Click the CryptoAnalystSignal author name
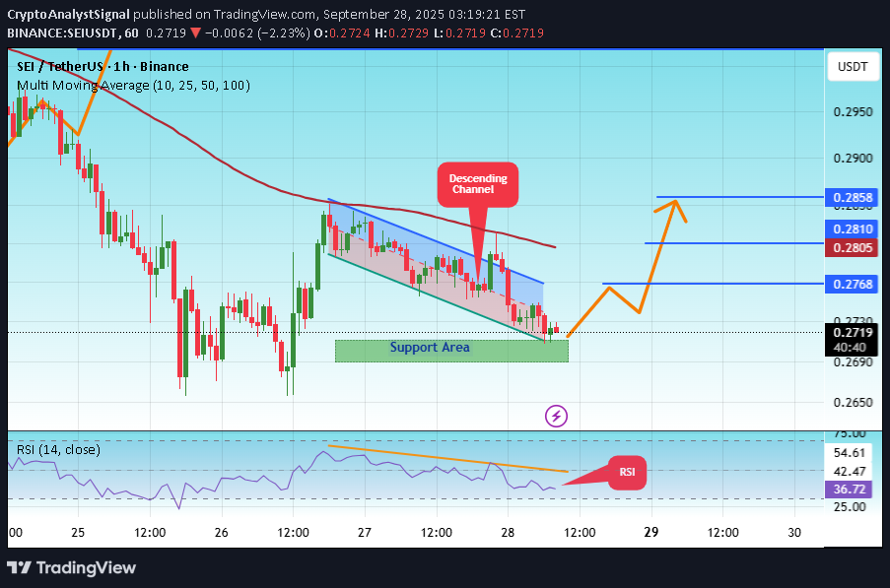Screen dimensions: 890x588 click(68, 14)
